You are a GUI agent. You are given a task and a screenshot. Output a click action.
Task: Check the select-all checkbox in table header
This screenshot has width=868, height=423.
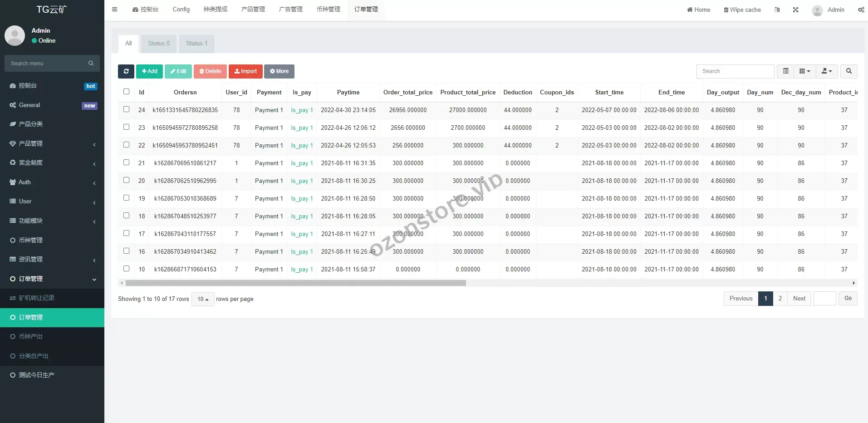pyautogui.click(x=126, y=92)
